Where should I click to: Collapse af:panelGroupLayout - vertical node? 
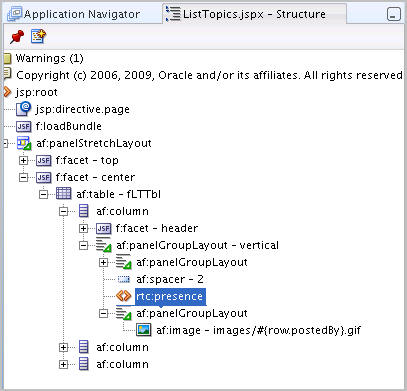click(83, 245)
